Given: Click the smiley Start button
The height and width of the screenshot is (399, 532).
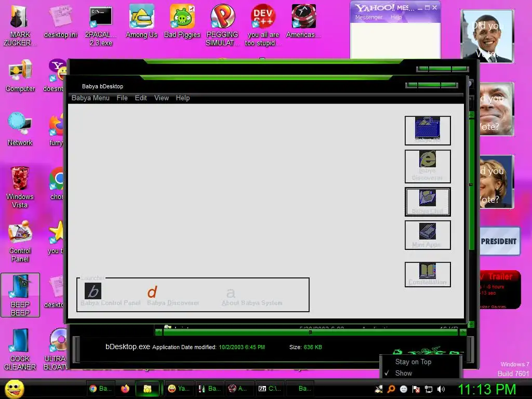Looking at the screenshot, I should [14, 389].
